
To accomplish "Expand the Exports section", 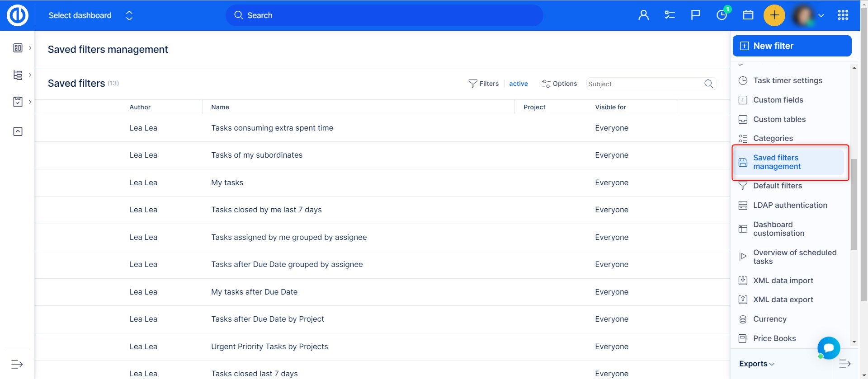I will click(756, 364).
